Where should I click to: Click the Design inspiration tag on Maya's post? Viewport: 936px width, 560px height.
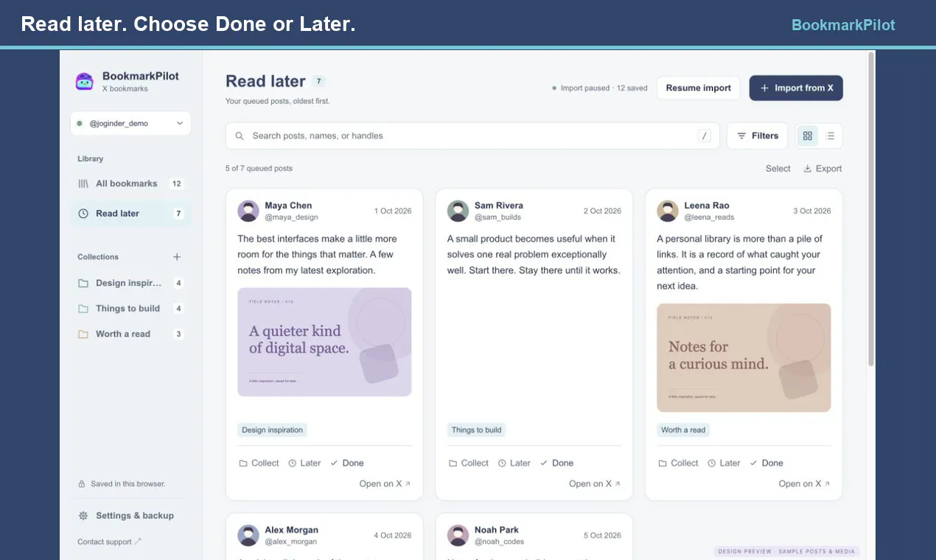point(273,430)
